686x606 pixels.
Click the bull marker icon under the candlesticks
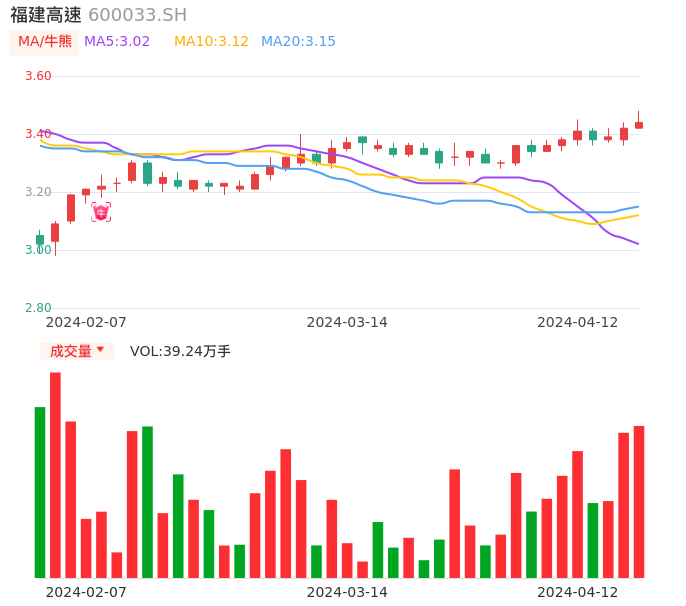click(x=101, y=212)
